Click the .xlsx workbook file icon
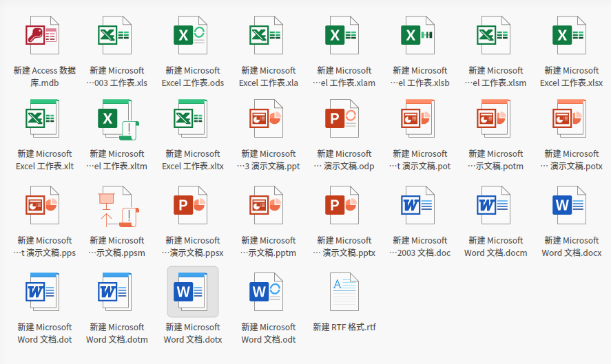 (x=569, y=35)
